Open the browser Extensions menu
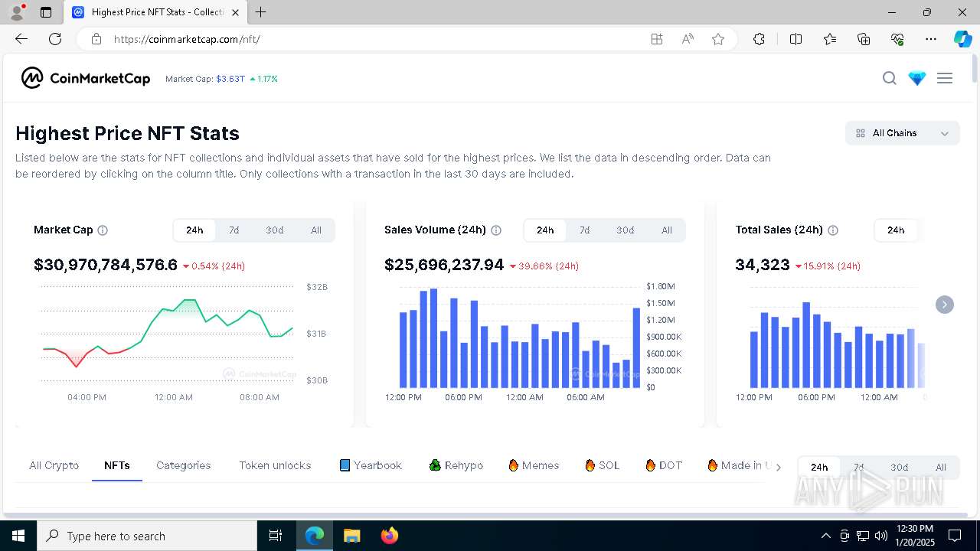 tap(759, 39)
